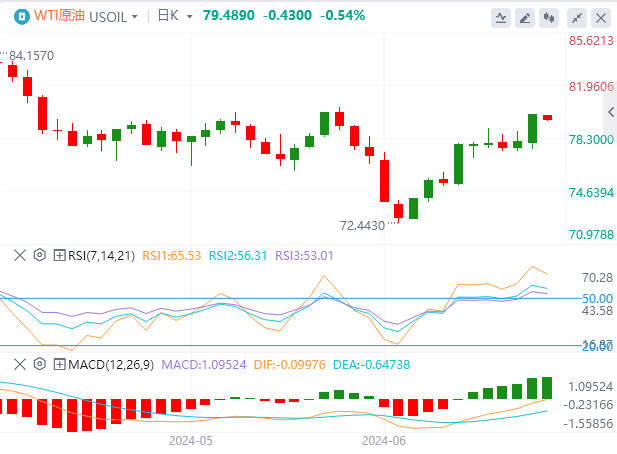Screen dimensions: 617x454
Task: Click the 85.6213 price axis label
Action: tap(591, 41)
